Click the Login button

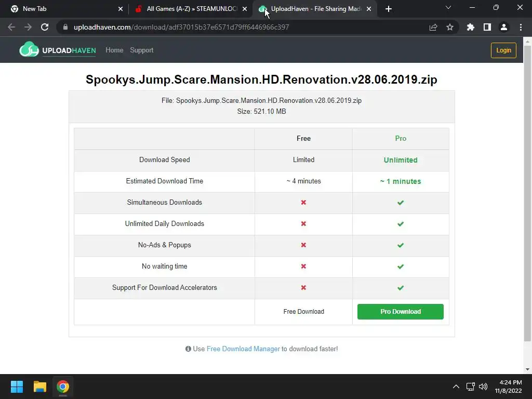click(503, 50)
